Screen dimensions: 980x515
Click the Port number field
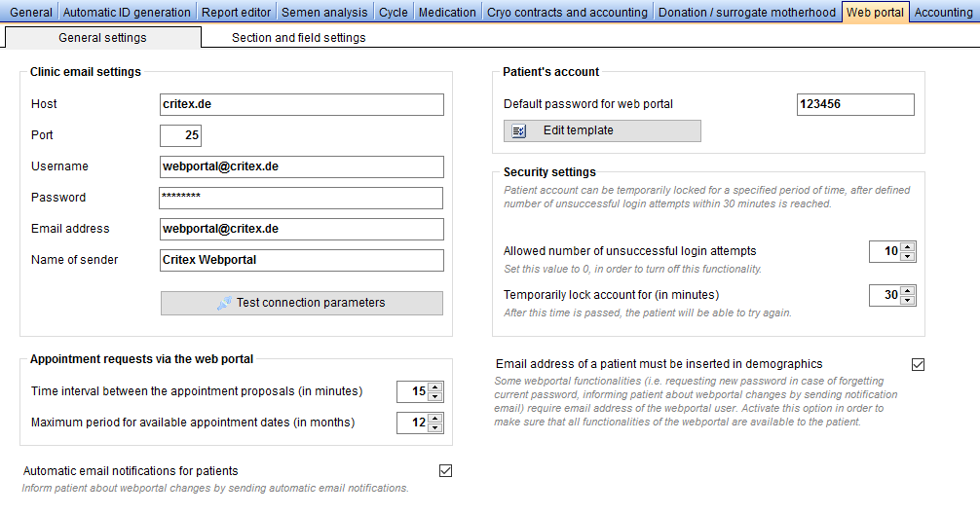[180, 135]
